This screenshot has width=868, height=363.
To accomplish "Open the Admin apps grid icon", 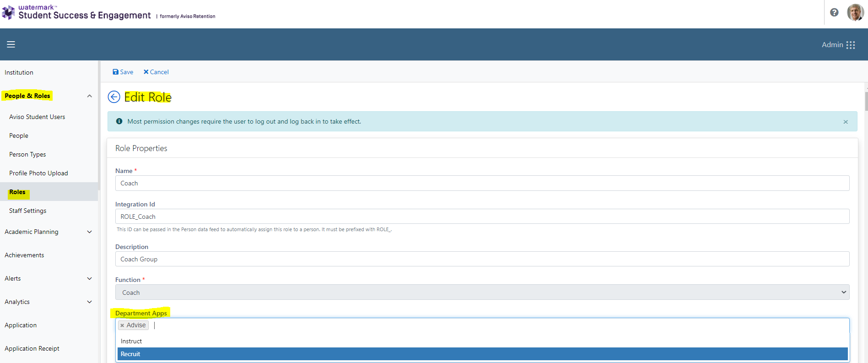I will 851,45.
